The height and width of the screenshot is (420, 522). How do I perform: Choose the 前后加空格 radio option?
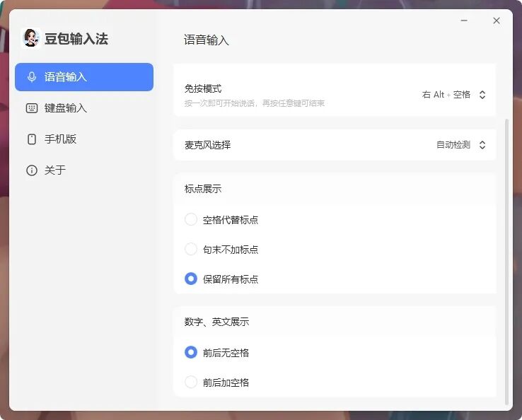click(x=191, y=382)
